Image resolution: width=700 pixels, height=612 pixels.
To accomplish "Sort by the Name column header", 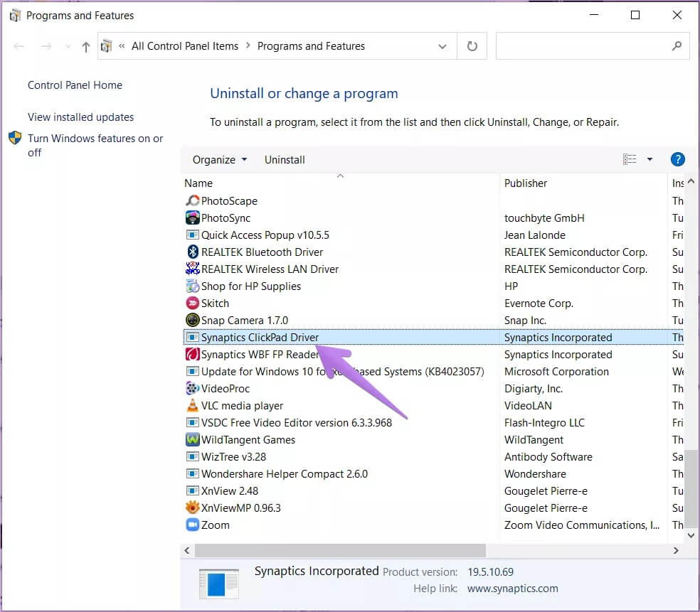I will click(340, 183).
